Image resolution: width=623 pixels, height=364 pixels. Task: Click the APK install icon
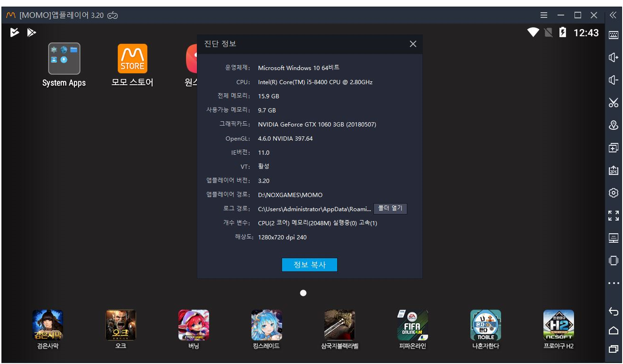pyautogui.click(x=613, y=170)
